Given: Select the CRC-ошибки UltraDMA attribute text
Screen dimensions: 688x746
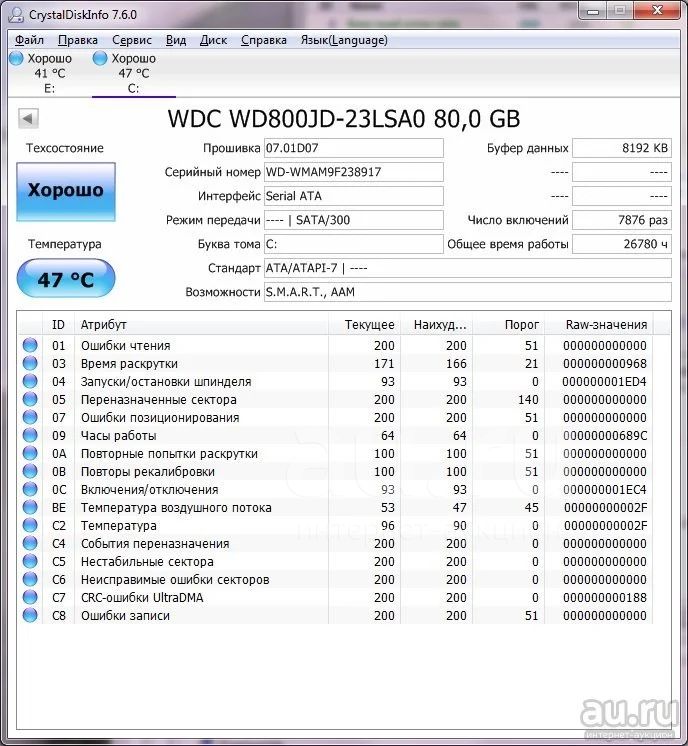Looking at the screenshot, I should click(x=142, y=598).
